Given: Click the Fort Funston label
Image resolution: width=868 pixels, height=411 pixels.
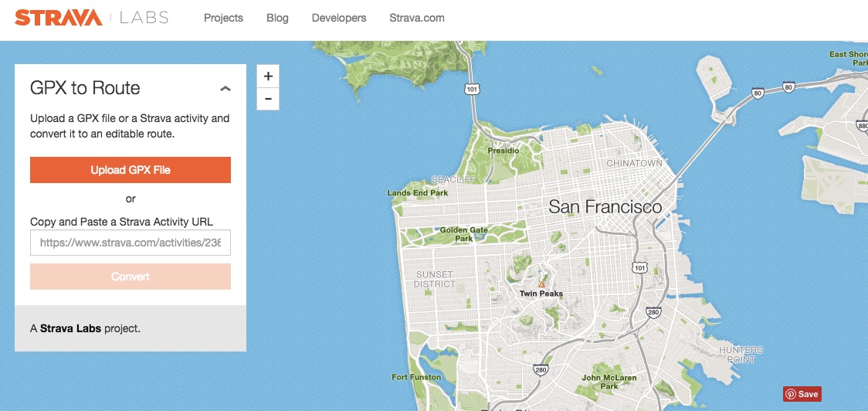Looking at the screenshot, I should coord(416,377).
